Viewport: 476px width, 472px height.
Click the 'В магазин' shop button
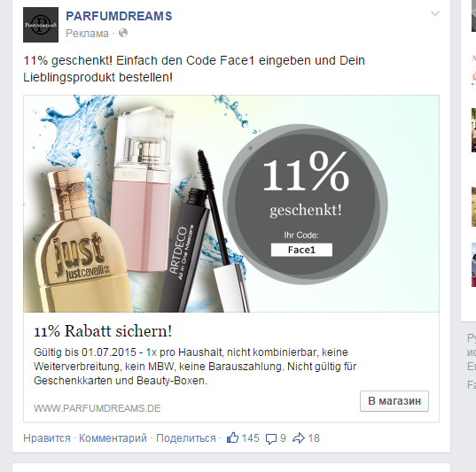tap(394, 401)
